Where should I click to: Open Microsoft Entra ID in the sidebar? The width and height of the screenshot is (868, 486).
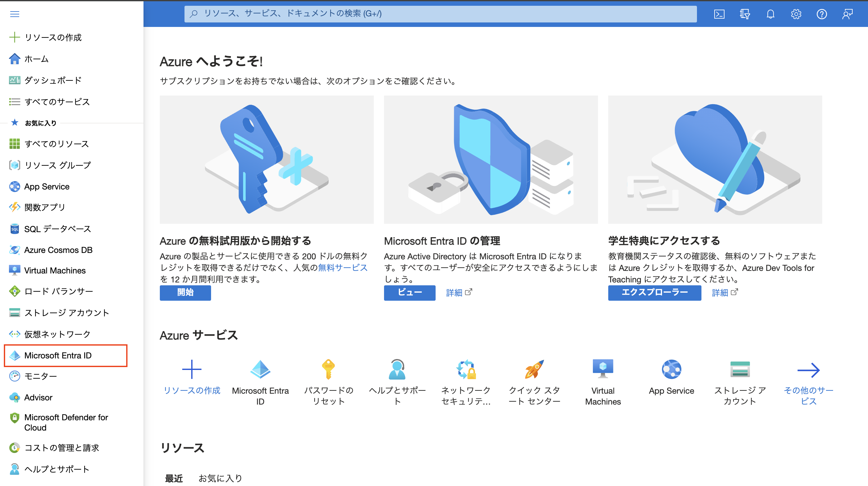tap(66, 356)
